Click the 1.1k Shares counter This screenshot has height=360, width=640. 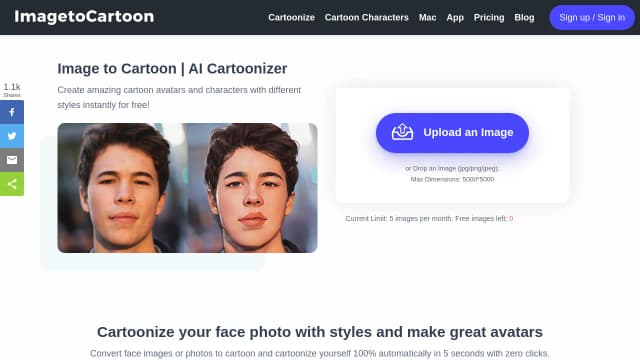[x=12, y=90]
